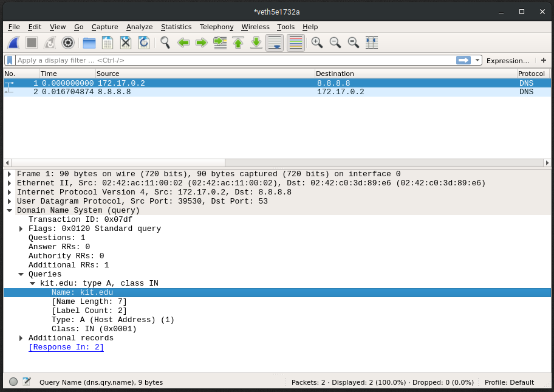
Task: Toggle auto-scroll during live capture
Action: coord(275,43)
